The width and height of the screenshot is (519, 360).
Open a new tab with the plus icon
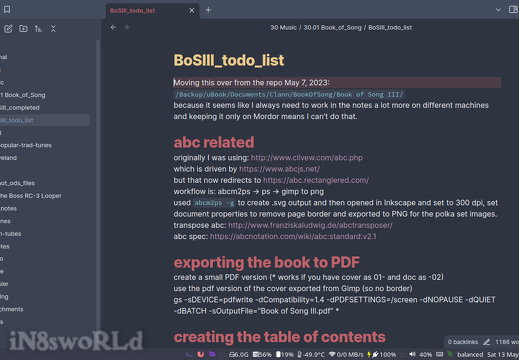pos(208,10)
